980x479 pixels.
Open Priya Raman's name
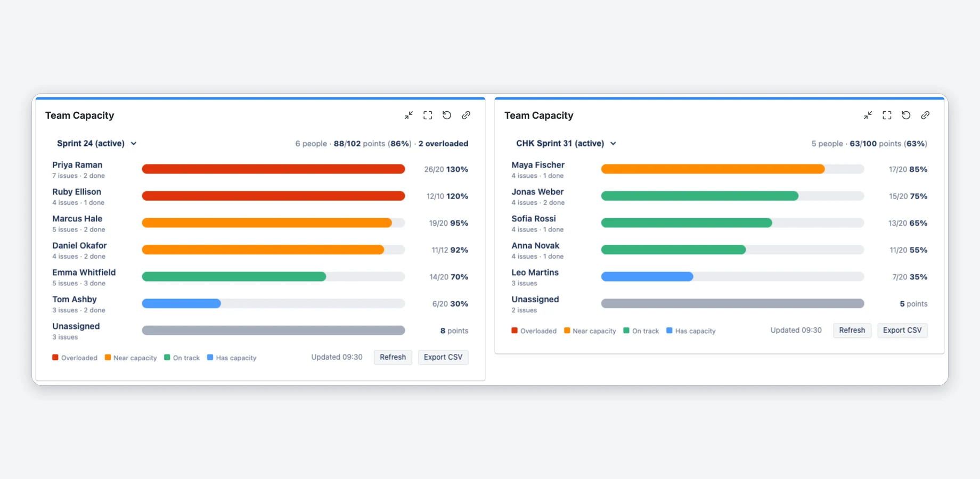click(x=77, y=165)
